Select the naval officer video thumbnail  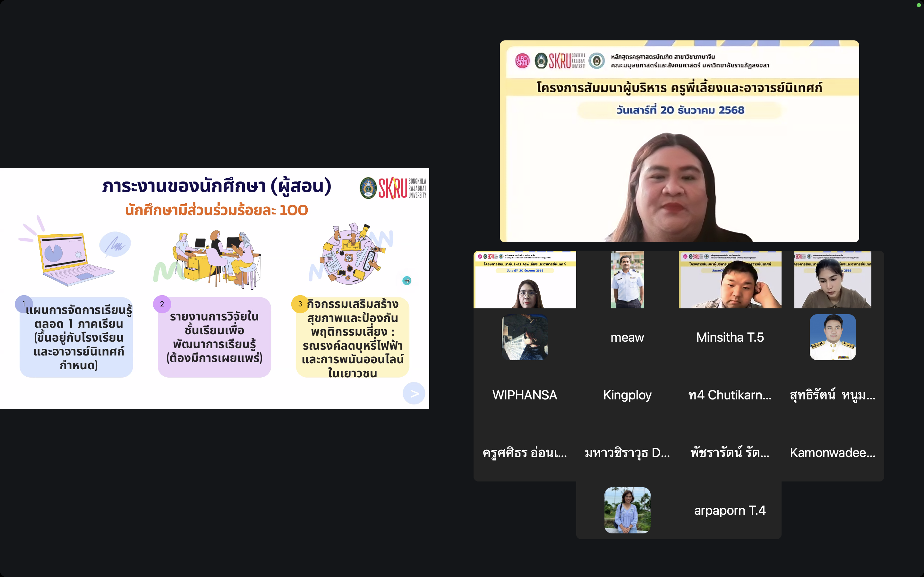pos(627,279)
